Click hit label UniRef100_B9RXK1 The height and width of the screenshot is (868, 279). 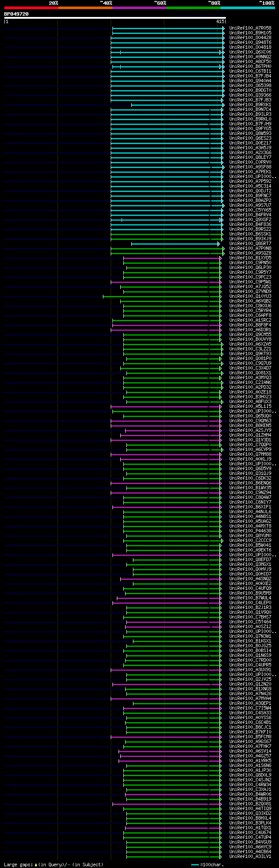250,105
